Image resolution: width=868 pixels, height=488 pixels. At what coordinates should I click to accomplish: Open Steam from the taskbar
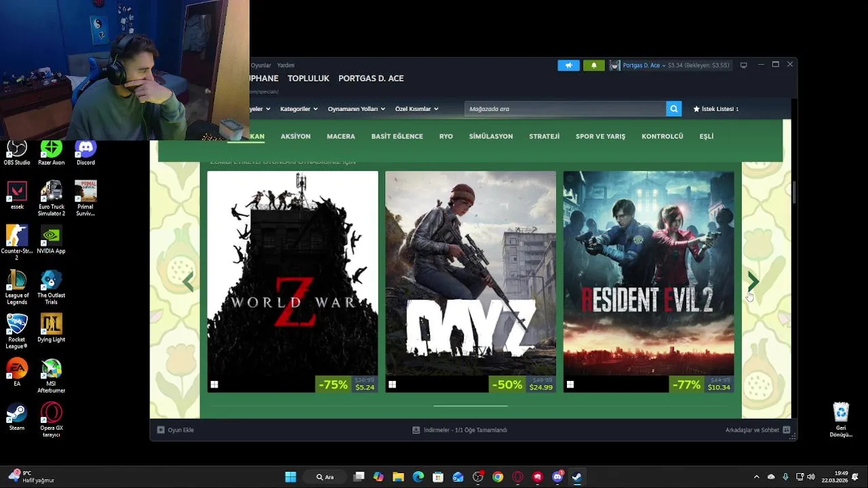[x=577, y=477]
